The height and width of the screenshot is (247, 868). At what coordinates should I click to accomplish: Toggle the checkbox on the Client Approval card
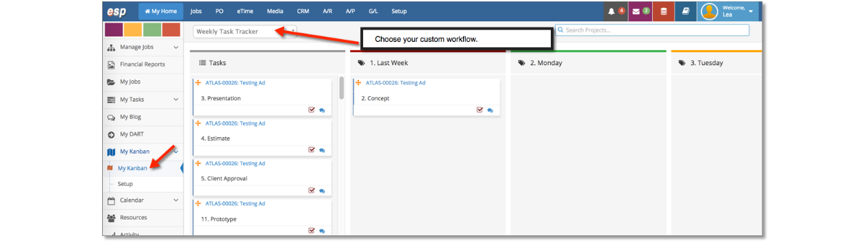coord(312,190)
